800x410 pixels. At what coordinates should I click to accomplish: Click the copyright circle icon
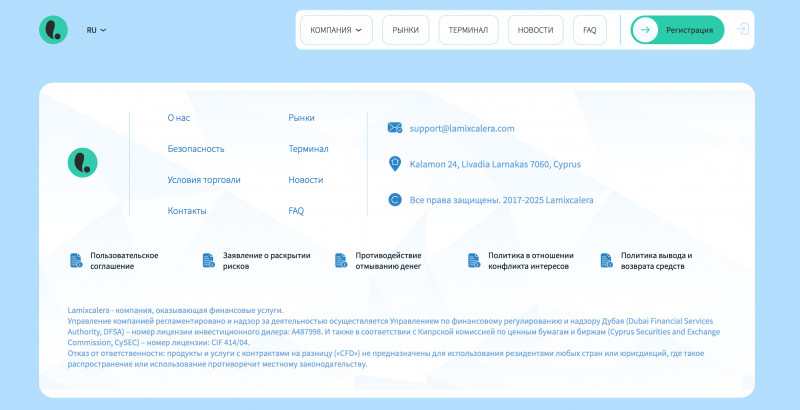(x=394, y=200)
